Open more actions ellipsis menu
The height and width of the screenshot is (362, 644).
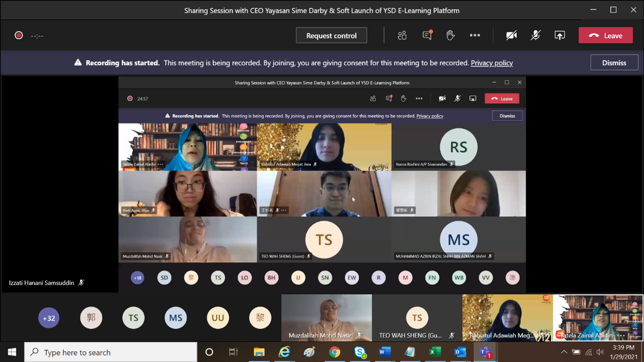[x=474, y=35]
